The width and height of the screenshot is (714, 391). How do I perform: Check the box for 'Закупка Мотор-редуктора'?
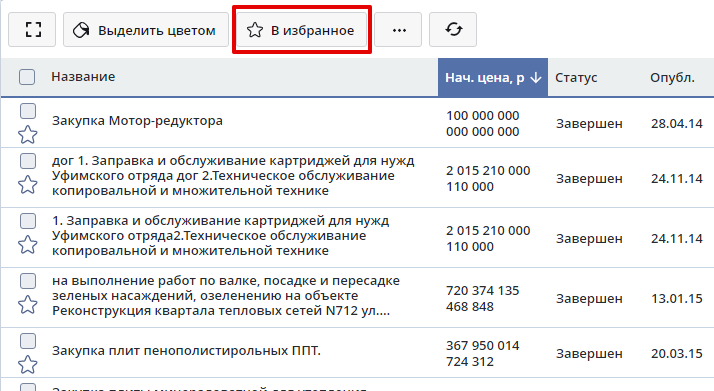pos(28,111)
